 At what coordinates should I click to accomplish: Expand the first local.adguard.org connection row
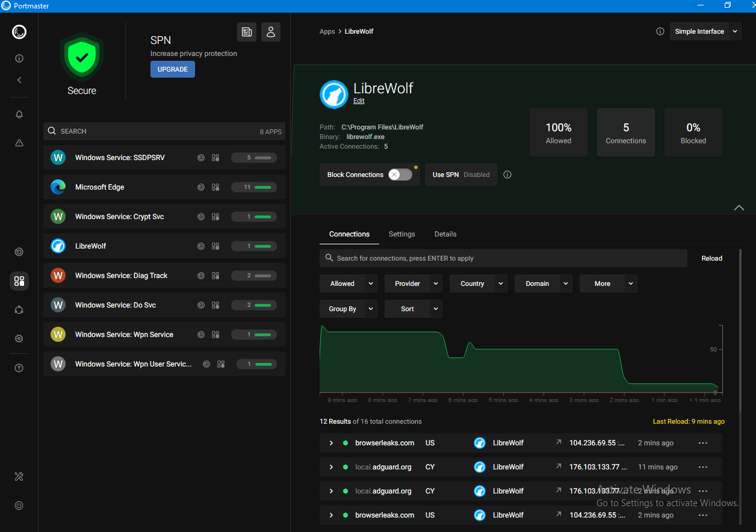(x=331, y=467)
